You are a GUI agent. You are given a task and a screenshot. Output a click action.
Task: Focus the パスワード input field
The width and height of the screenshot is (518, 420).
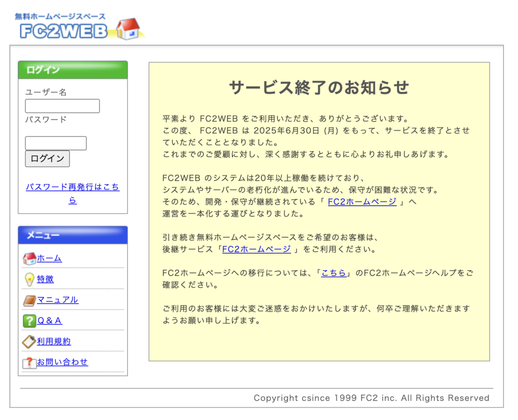[x=56, y=143]
